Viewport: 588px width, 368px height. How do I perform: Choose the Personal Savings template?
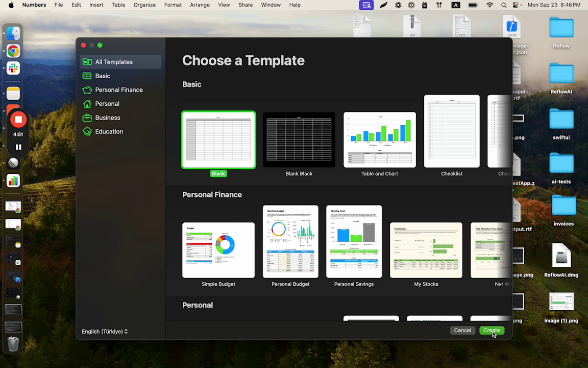pos(354,241)
